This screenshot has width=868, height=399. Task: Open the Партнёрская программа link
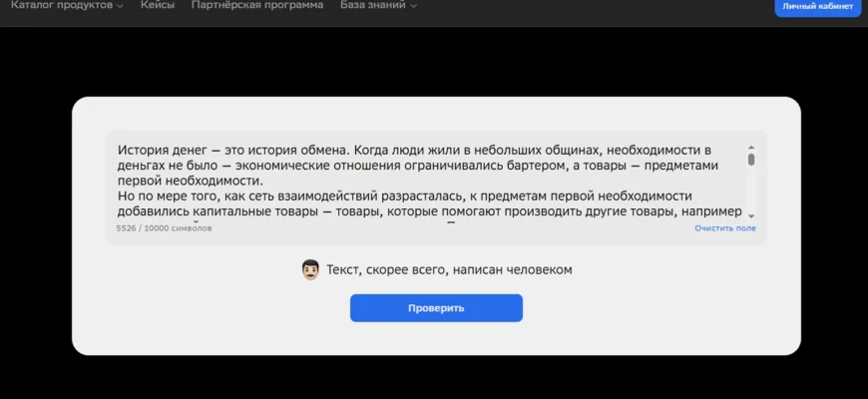(x=257, y=5)
